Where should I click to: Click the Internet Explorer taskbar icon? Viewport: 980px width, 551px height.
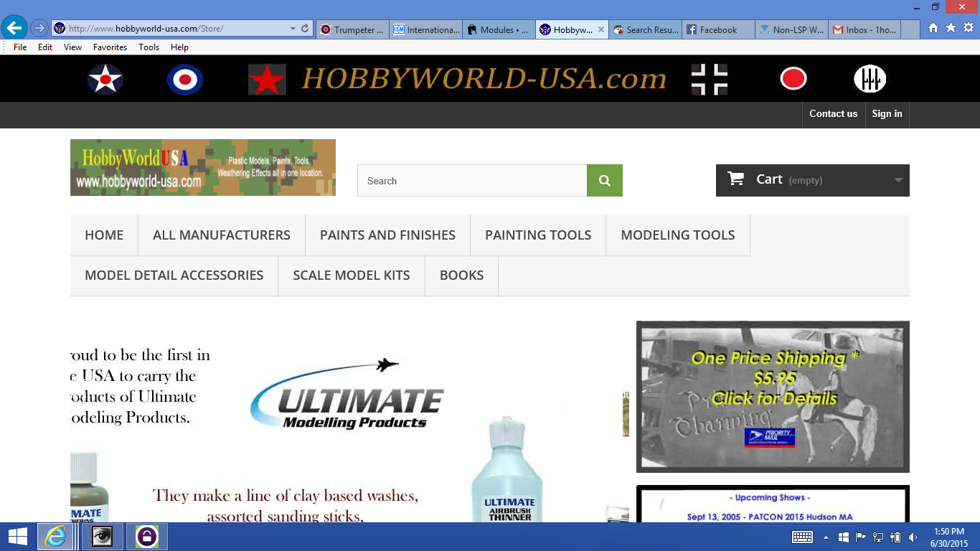coord(55,537)
